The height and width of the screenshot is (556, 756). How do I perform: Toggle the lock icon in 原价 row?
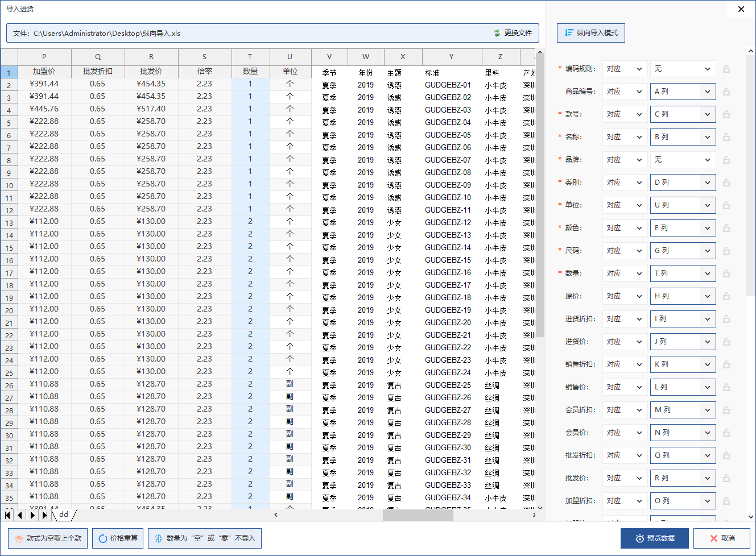click(726, 296)
